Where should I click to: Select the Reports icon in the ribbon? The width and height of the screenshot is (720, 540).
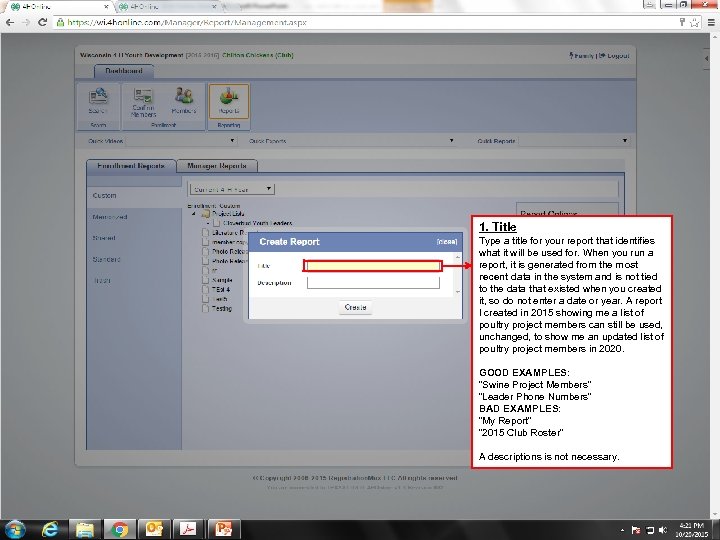pyautogui.click(x=229, y=101)
